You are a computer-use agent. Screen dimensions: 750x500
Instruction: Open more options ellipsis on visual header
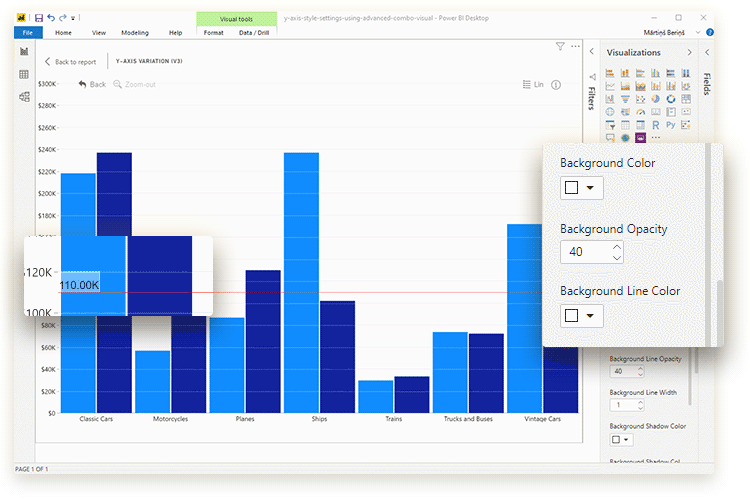[x=575, y=46]
